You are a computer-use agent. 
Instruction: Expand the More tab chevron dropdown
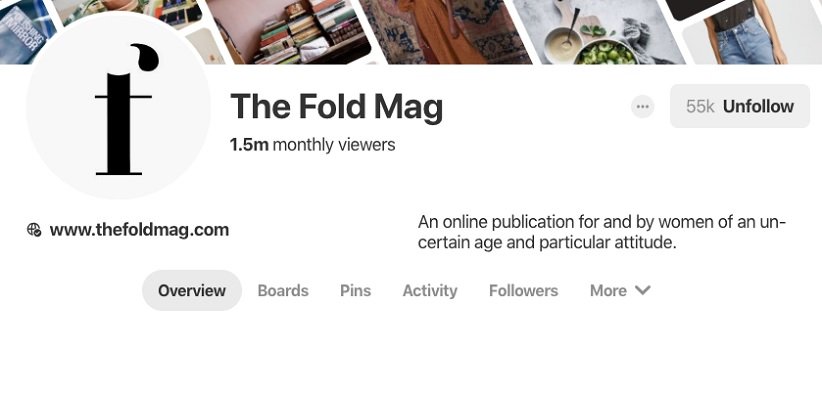643,290
